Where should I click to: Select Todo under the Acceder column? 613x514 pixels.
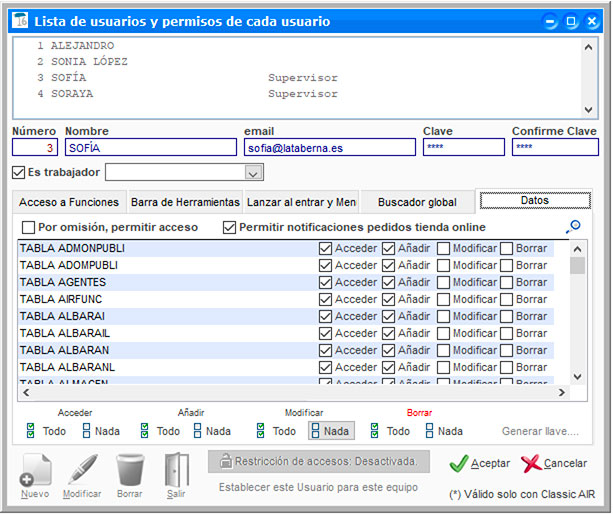click(x=46, y=431)
